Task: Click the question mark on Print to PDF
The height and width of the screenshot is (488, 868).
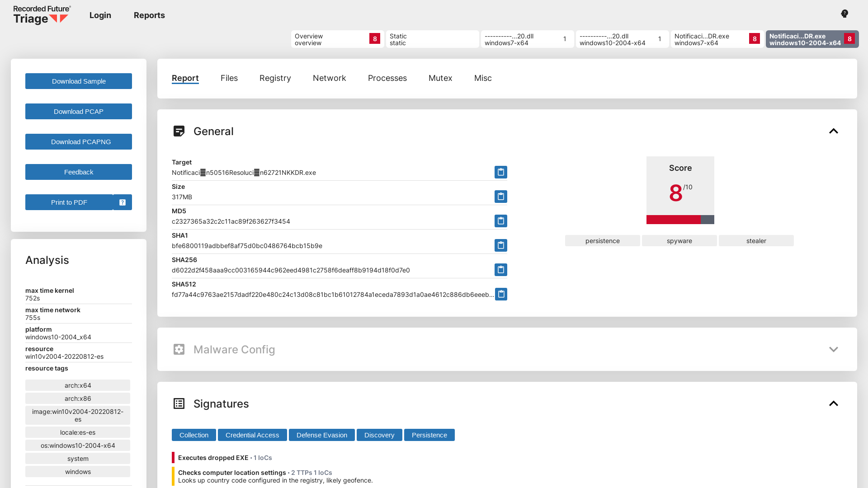Action: click(122, 202)
